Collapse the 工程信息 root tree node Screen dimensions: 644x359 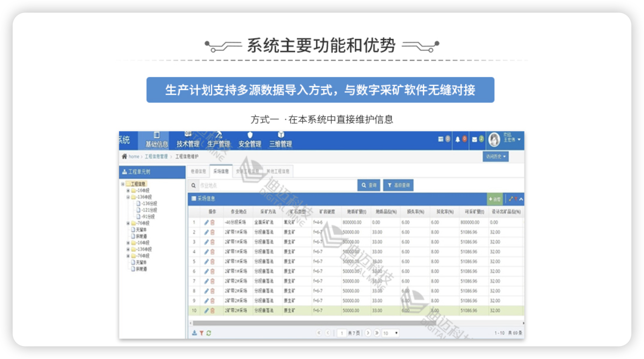[x=123, y=184]
